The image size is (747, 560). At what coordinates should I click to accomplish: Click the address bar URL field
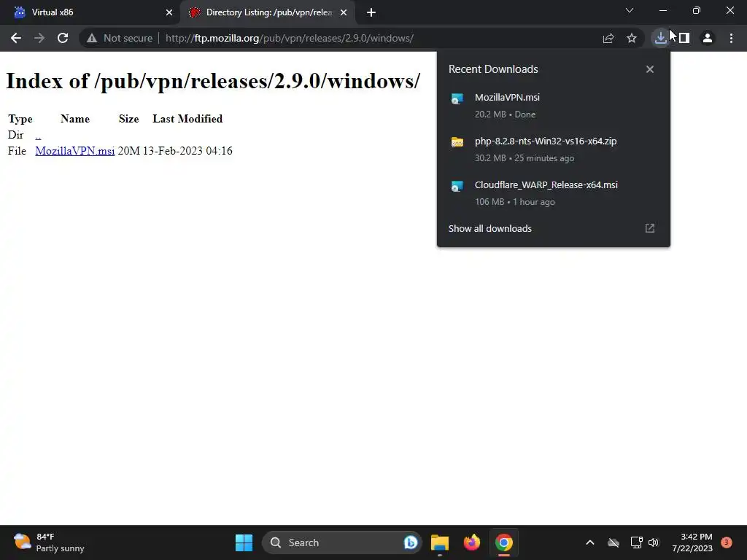289,38
